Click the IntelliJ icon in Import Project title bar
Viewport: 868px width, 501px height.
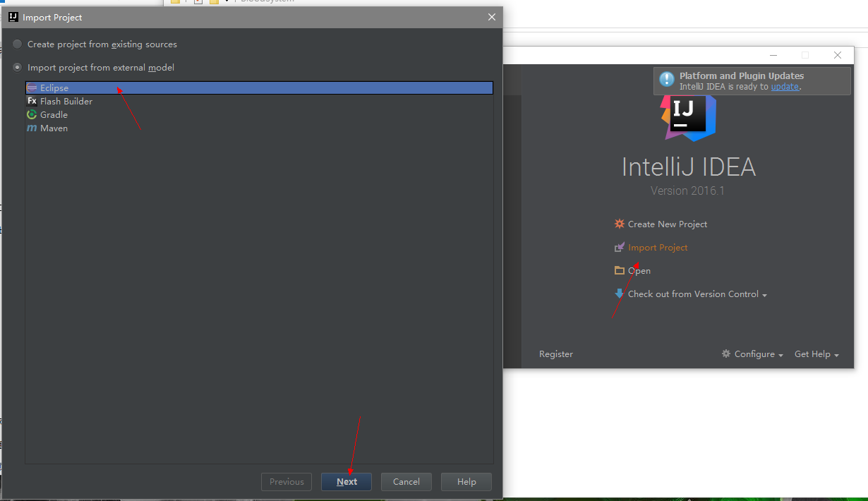click(13, 17)
